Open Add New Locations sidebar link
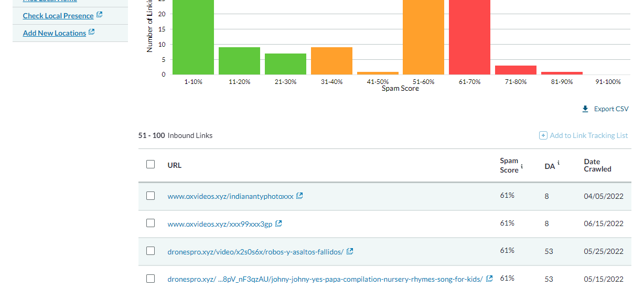The height and width of the screenshot is (288, 644). coord(54,33)
